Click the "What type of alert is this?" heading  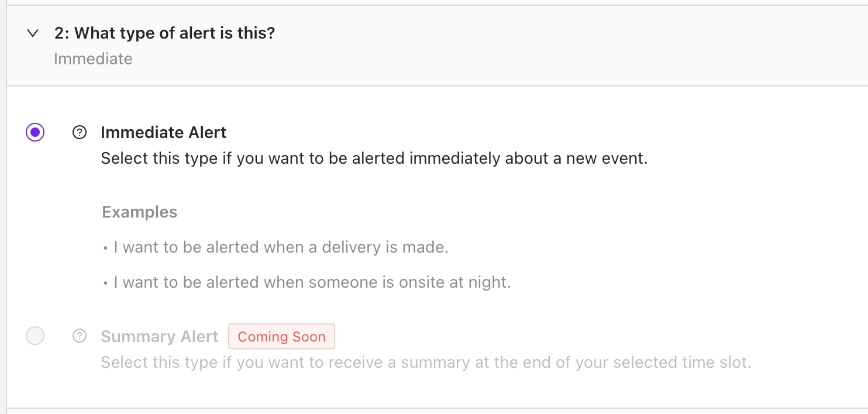pyautogui.click(x=174, y=33)
